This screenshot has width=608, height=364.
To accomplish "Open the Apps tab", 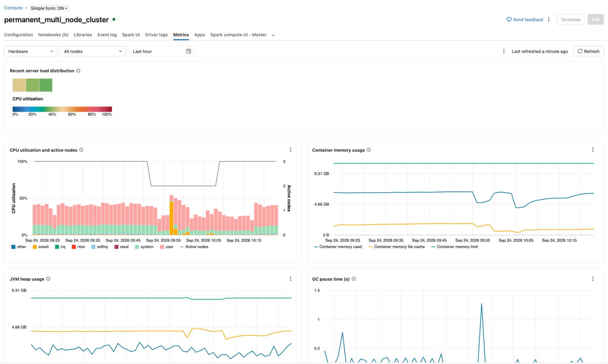I will [200, 35].
